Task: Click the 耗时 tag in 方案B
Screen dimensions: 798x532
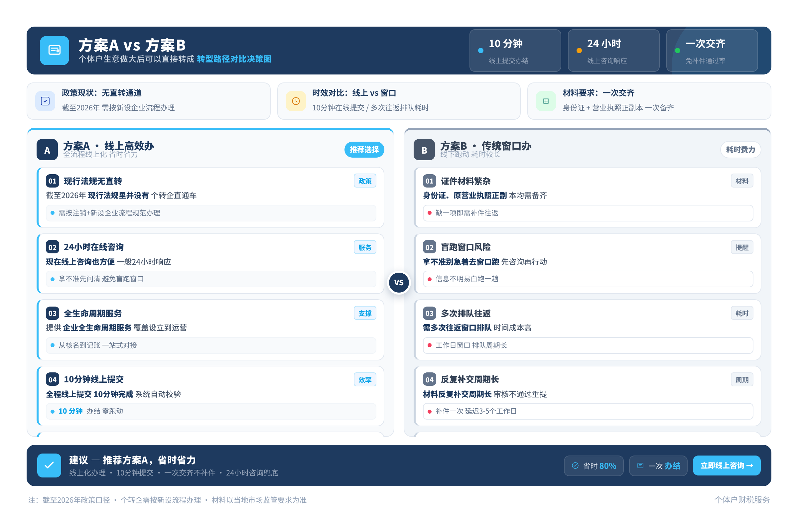Action: click(742, 313)
